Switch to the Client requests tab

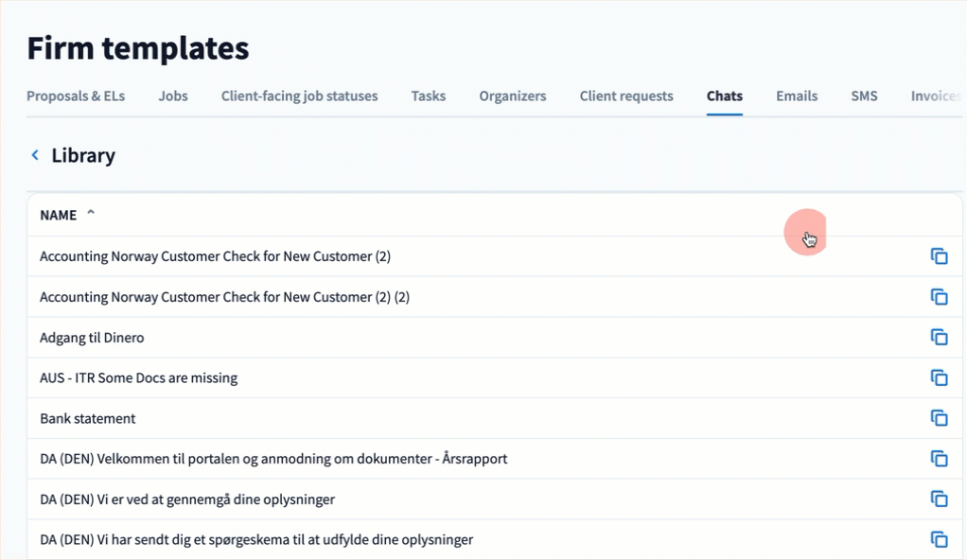coord(626,96)
